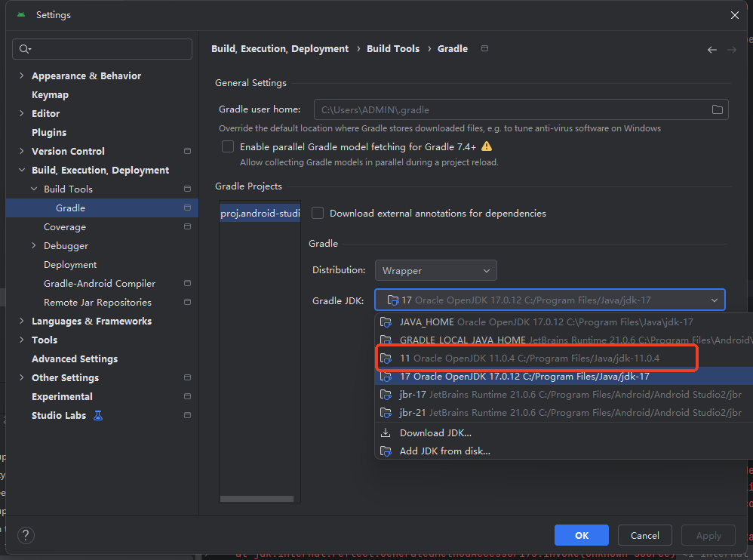The image size is (753, 560).
Task: Open the help question mark button
Action: [x=26, y=535]
